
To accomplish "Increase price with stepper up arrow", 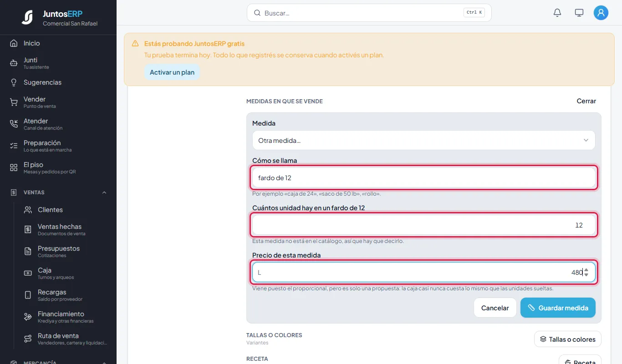I will point(586,270).
